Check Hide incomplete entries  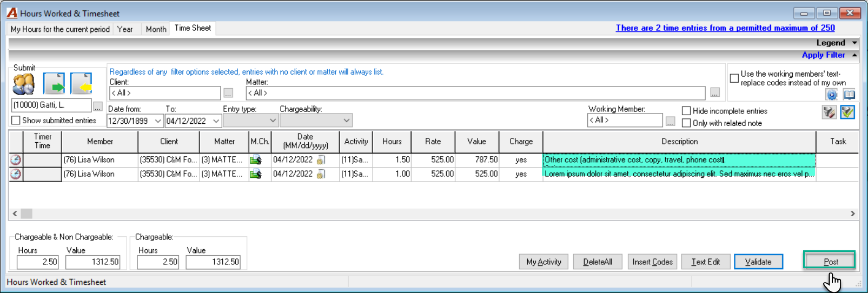pos(686,111)
